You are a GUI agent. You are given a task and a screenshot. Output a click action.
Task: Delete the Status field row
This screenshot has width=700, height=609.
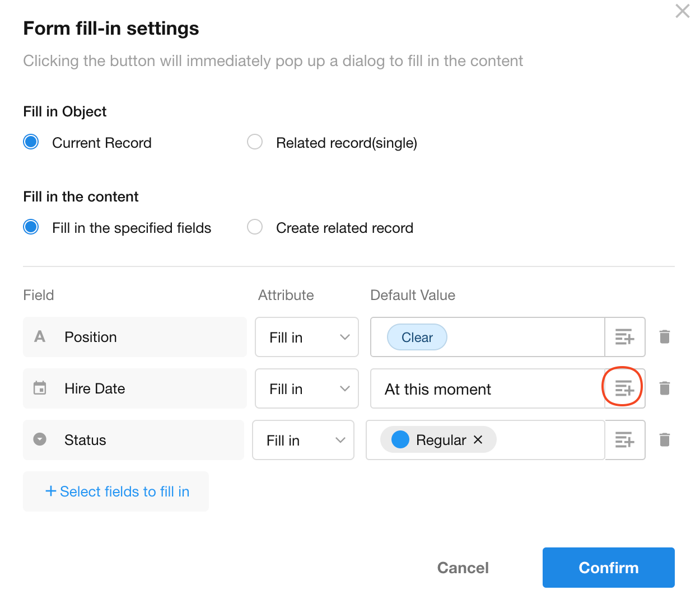(665, 440)
